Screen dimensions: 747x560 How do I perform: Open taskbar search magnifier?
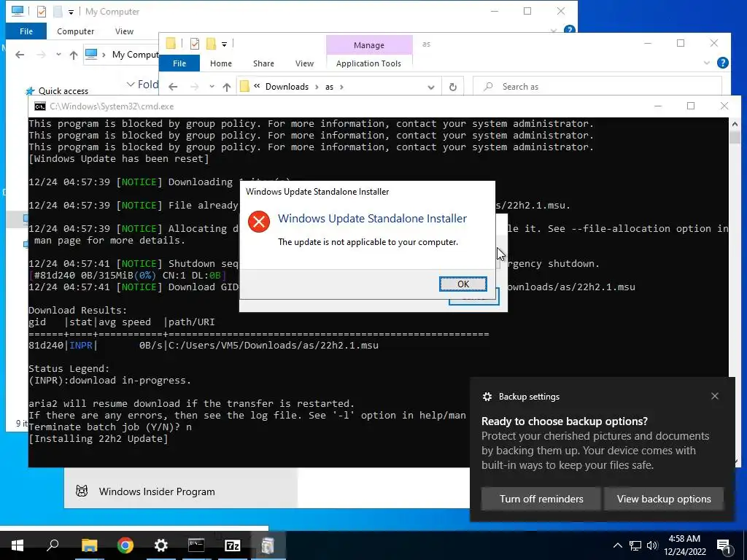[x=53, y=545]
